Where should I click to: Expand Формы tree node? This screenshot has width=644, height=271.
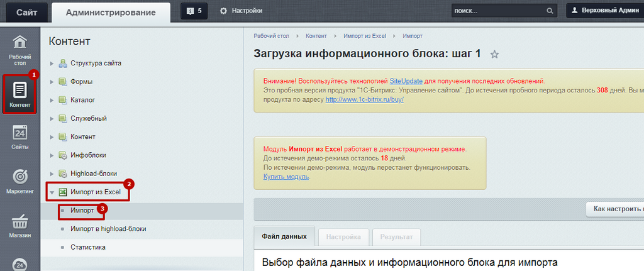coord(52,82)
